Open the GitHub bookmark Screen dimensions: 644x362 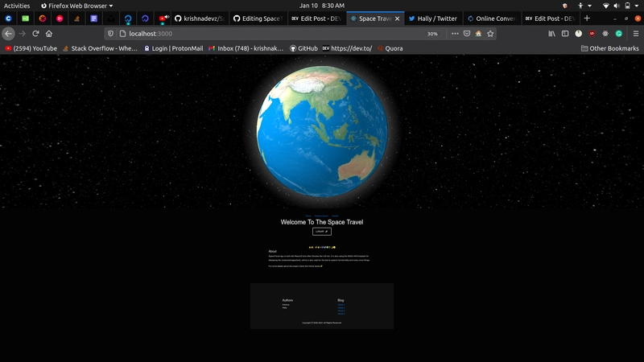pos(303,48)
